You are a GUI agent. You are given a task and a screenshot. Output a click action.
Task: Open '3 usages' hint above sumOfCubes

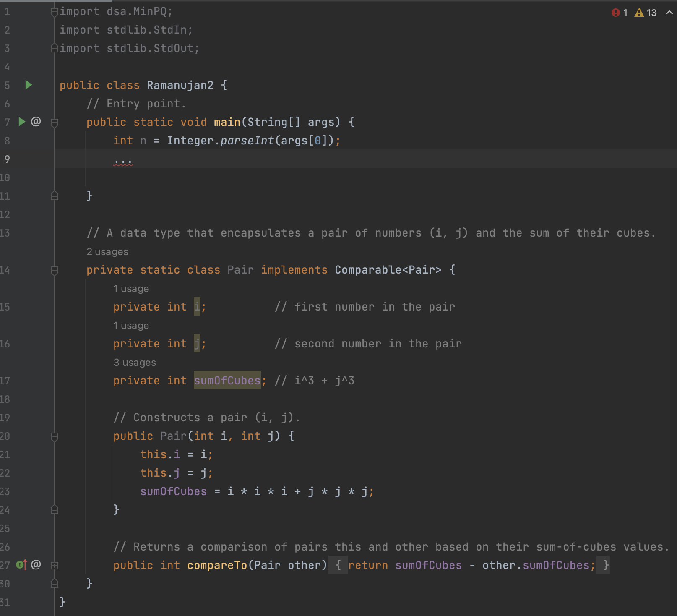point(135,363)
